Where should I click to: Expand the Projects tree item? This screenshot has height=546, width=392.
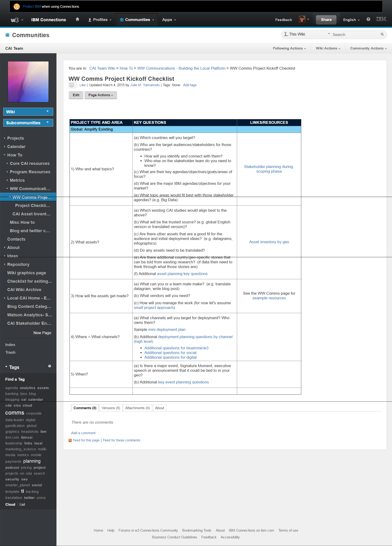click(5, 138)
